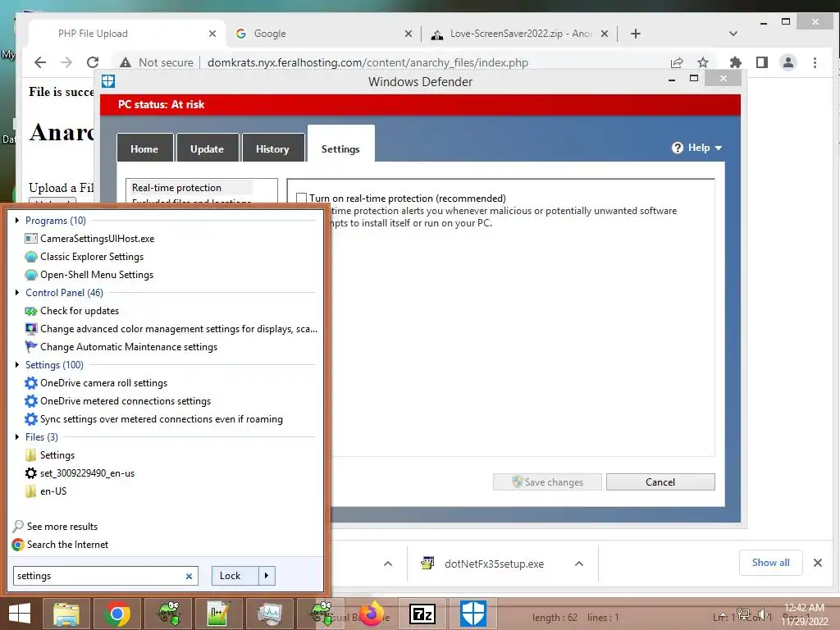
Task: Open Notepad++ from the taskbar
Action: 218,614
